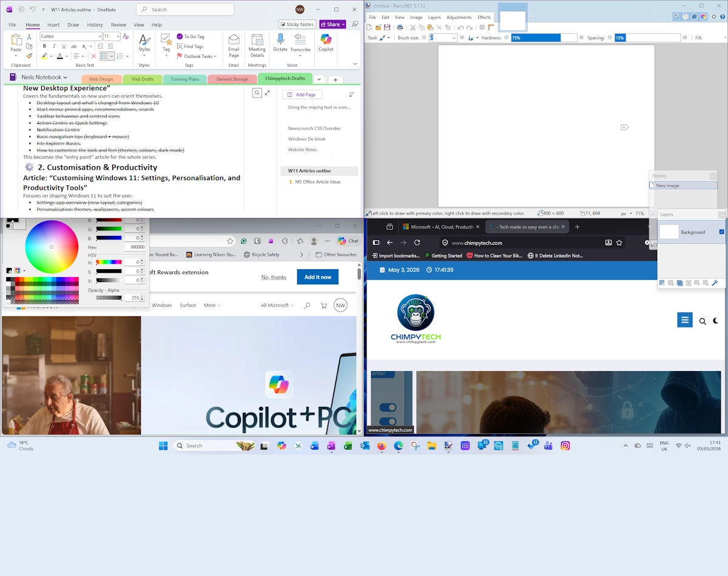Toggle the Colors window button in Paint.NET
The image size is (728, 576).
703,17
